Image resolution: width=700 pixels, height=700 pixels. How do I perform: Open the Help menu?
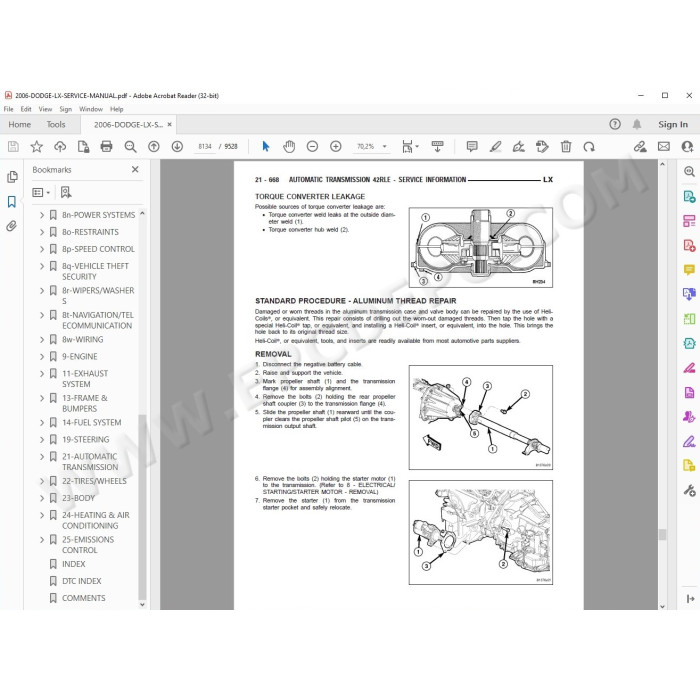(x=117, y=109)
